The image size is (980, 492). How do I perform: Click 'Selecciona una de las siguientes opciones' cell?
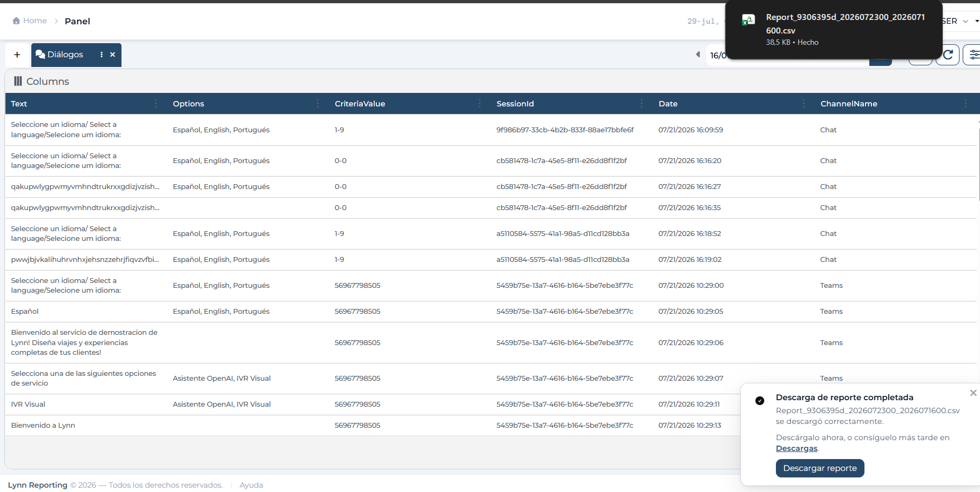[84, 378]
